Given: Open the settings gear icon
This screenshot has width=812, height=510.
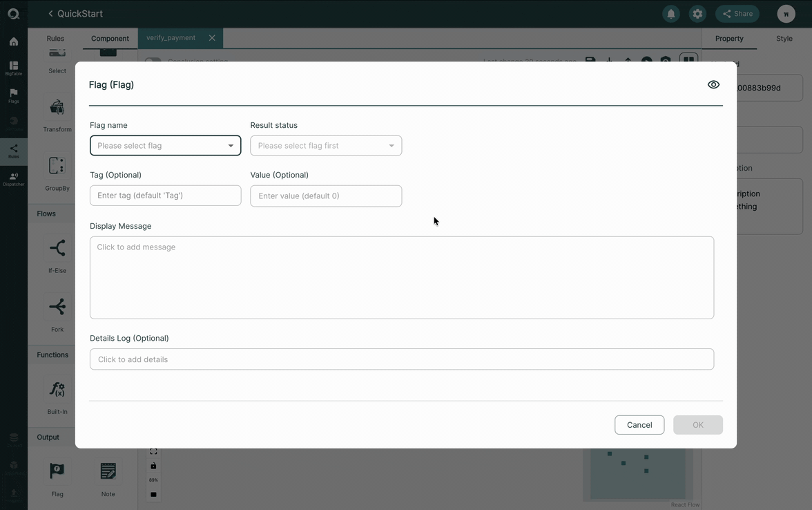Looking at the screenshot, I should tap(697, 14).
